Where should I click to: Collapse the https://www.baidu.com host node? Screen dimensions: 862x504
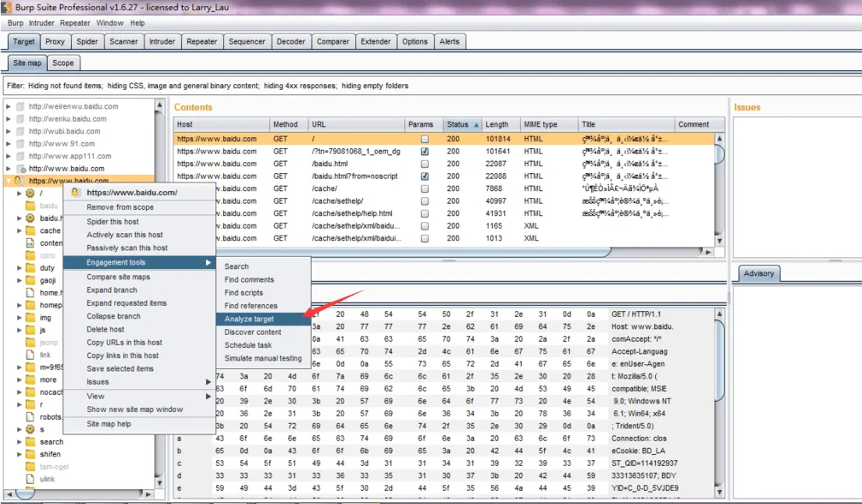pos(9,181)
